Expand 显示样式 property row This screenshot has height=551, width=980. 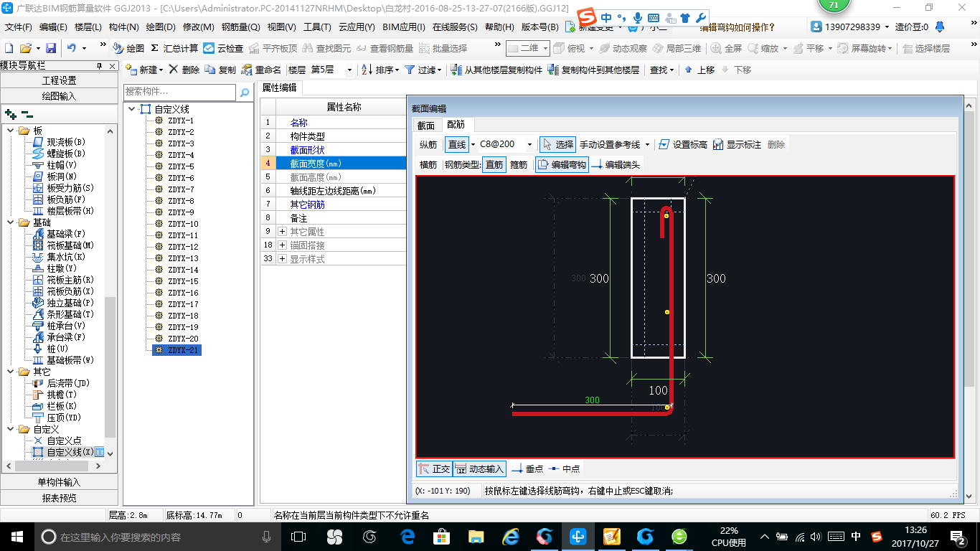click(283, 259)
